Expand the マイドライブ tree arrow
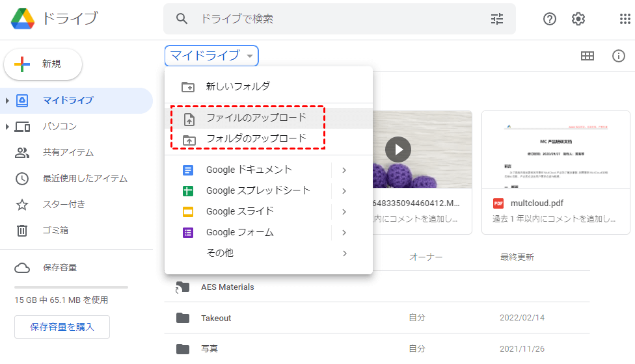Screen dimensions: 635x364 coord(7,101)
